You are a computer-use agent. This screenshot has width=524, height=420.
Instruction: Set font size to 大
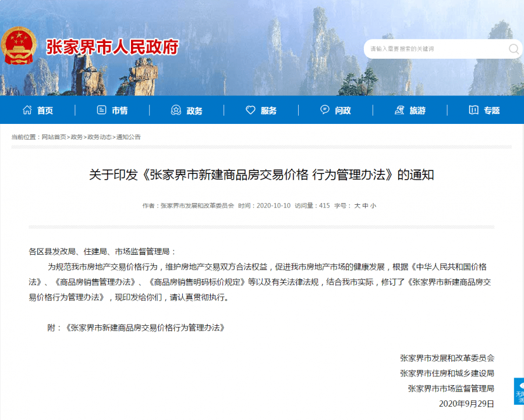click(357, 206)
